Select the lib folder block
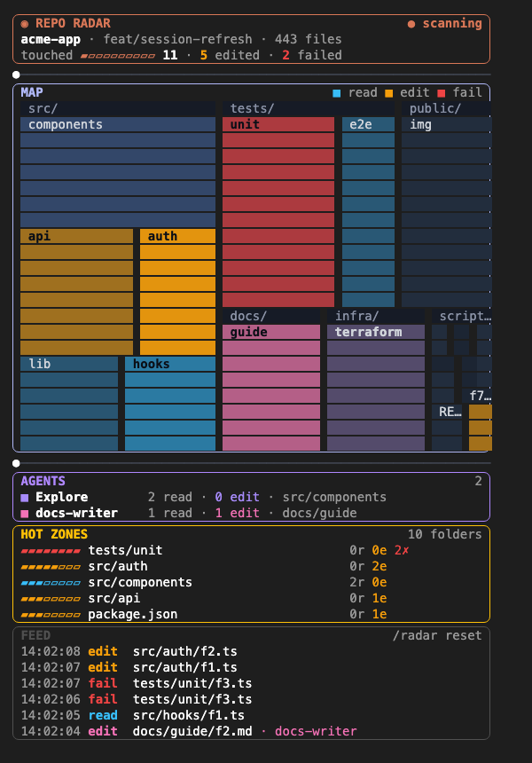532x763 pixels. (69, 404)
